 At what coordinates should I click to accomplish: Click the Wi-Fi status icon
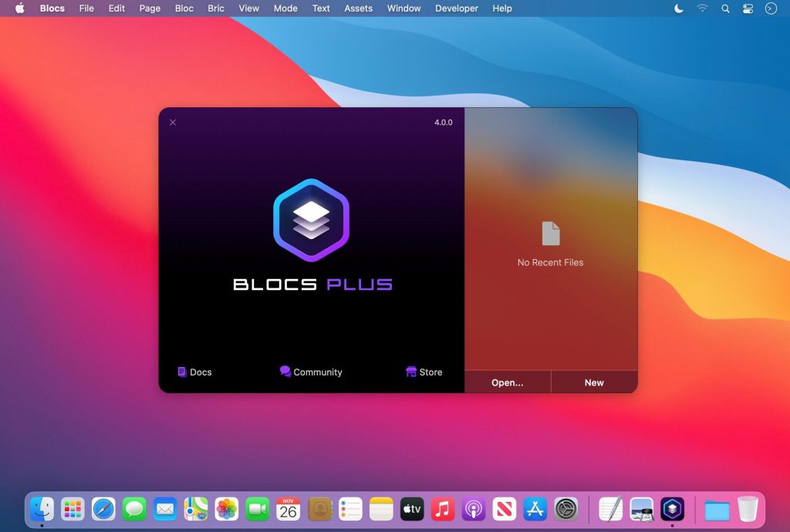(703, 8)
